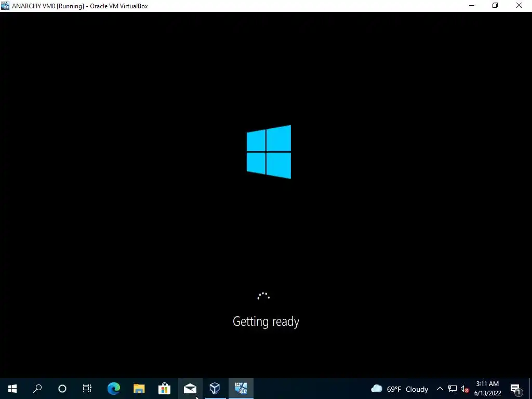Click the Windows logo in the VM screen
Screen dimensions: 532x399
[x=269, y=152]
